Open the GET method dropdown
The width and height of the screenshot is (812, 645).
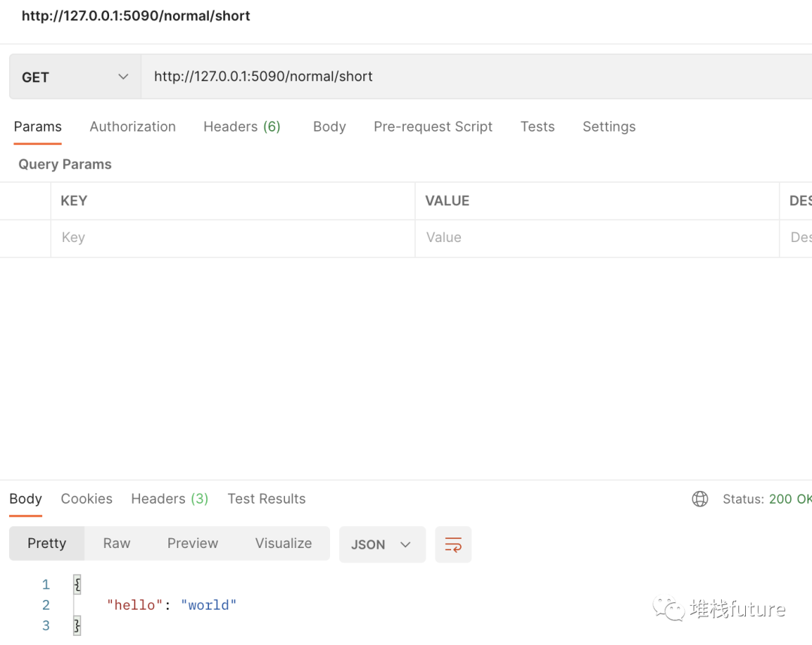(x=75, y=77)
